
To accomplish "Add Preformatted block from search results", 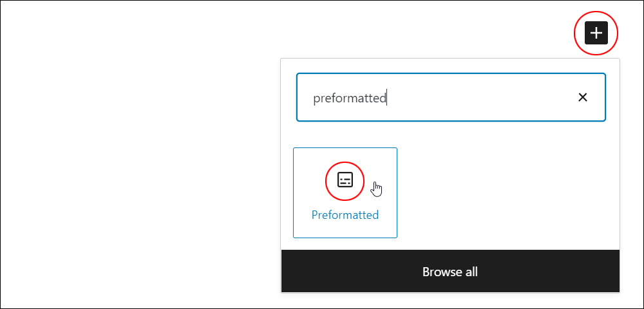I will click(x=345, y=192).
